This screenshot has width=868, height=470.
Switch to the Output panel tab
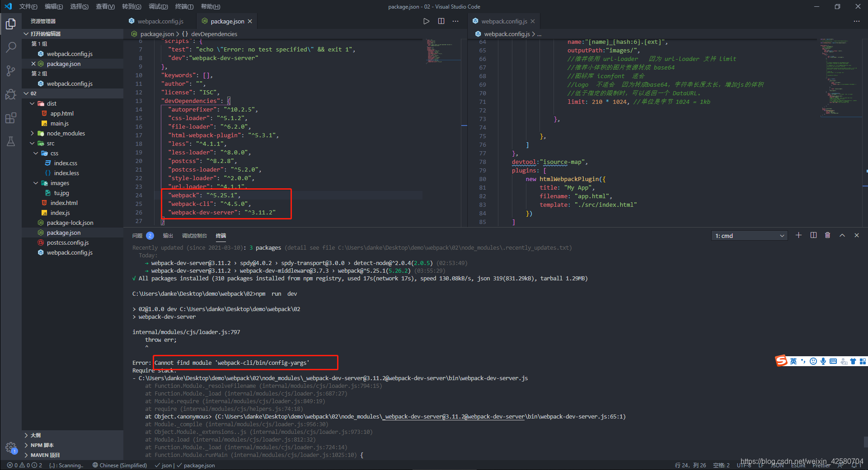click(x=168, y=236)
